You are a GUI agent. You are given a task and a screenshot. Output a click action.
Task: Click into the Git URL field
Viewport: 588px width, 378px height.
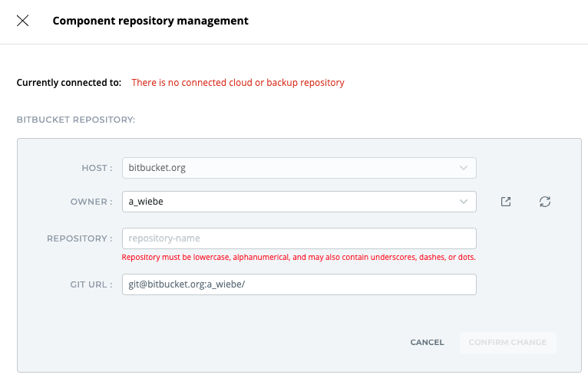coord(299,284)
